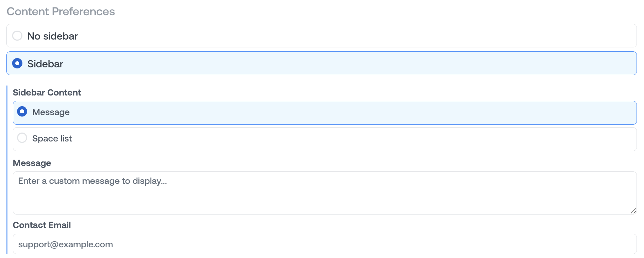Click the Contact Email field label
The width and height of the screenshot is (644, 258).
pos(42,225)
